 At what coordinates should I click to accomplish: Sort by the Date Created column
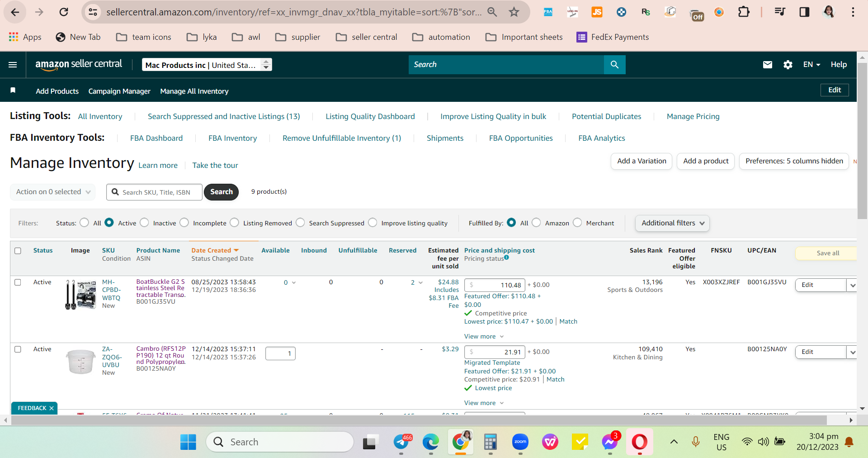[215, 250]
